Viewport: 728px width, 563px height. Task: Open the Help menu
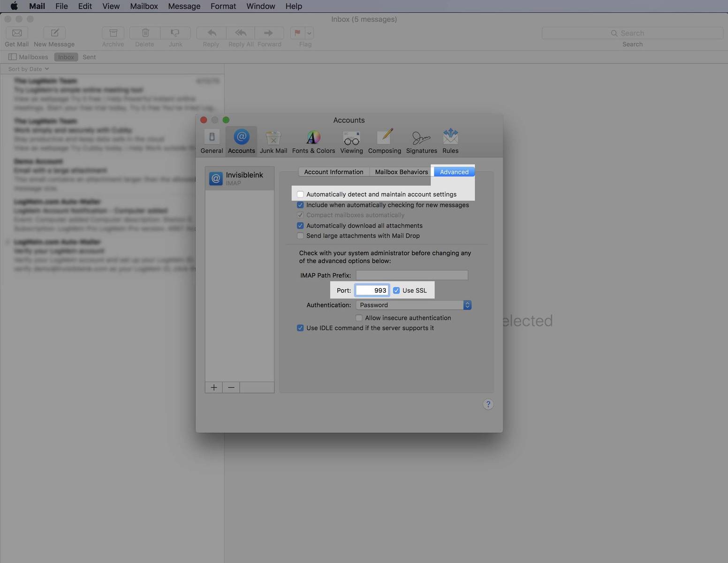[x=294, y=6]
